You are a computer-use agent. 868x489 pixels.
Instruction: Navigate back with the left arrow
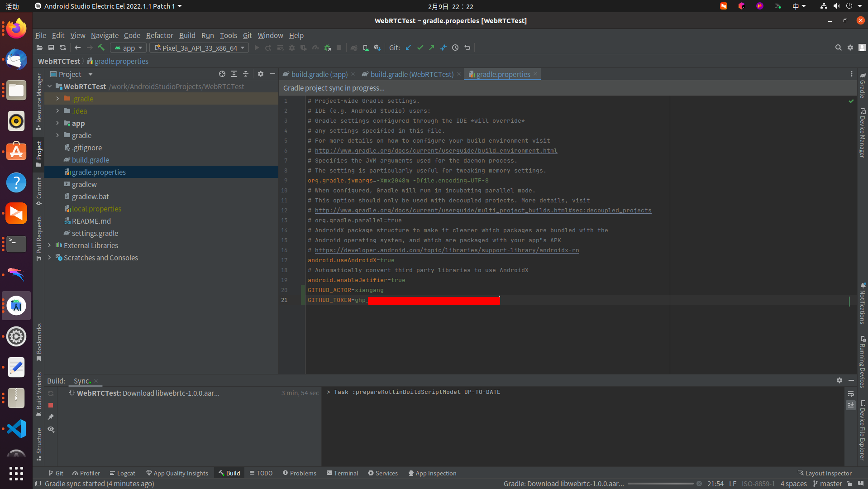[x=78, y=48]
